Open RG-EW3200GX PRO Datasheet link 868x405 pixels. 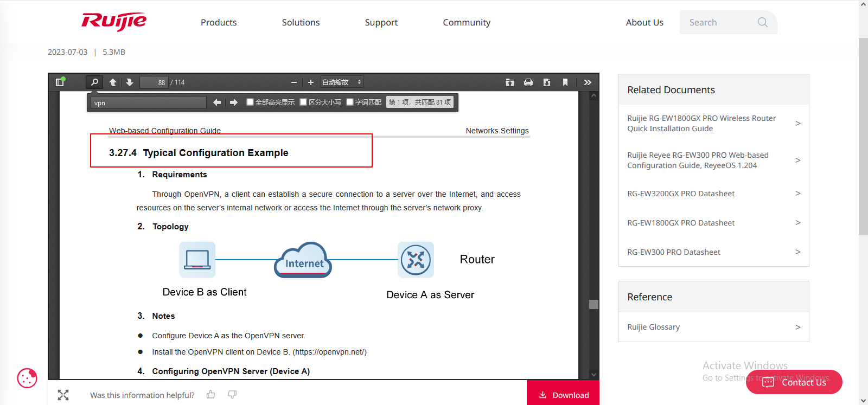[681, 194]
